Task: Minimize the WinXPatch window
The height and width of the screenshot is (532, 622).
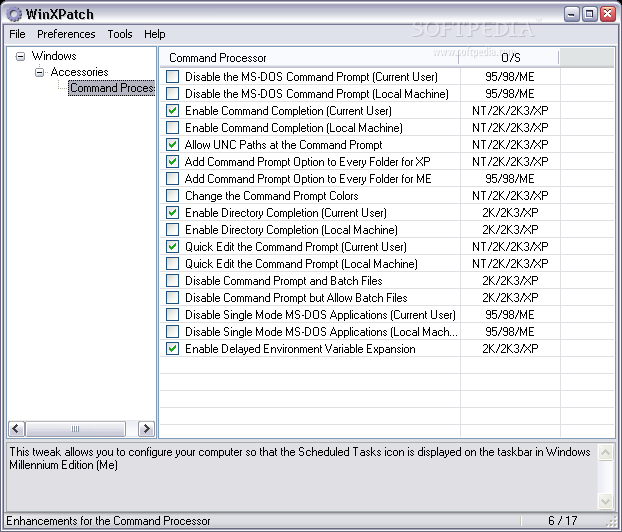Action: click(x=572, y=14)
